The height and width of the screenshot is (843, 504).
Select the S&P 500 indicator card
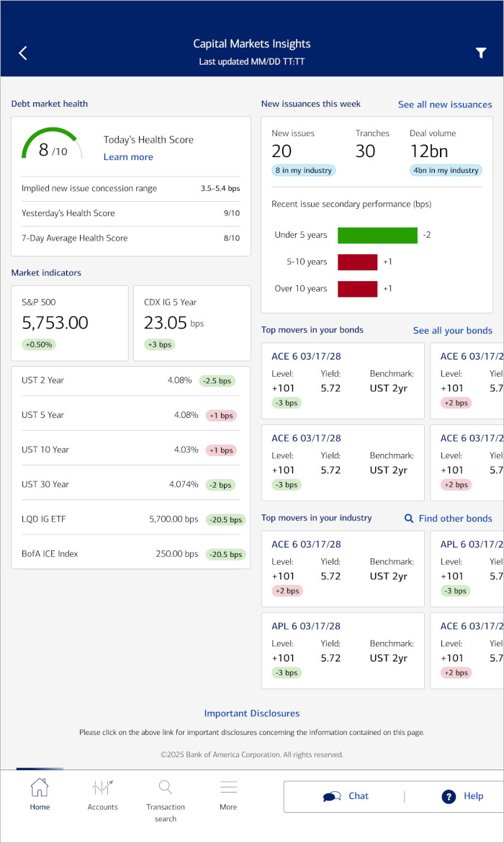coord(70,323)
